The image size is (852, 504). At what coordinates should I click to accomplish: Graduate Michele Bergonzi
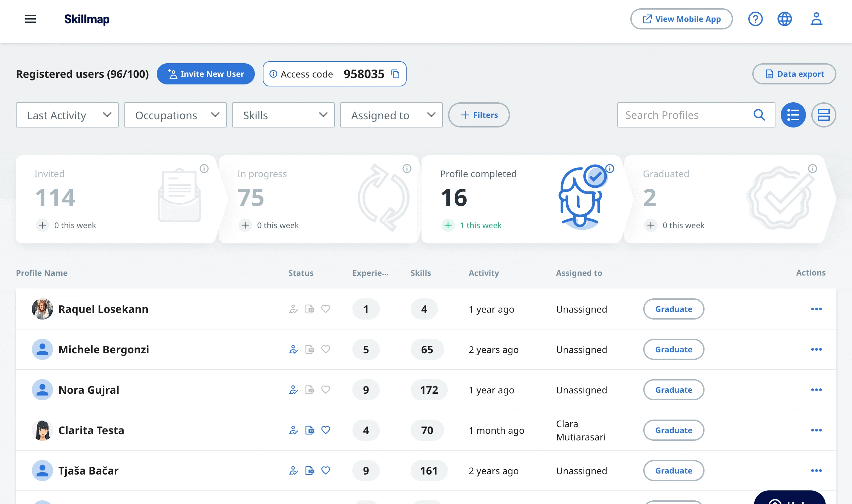(674, 349)
